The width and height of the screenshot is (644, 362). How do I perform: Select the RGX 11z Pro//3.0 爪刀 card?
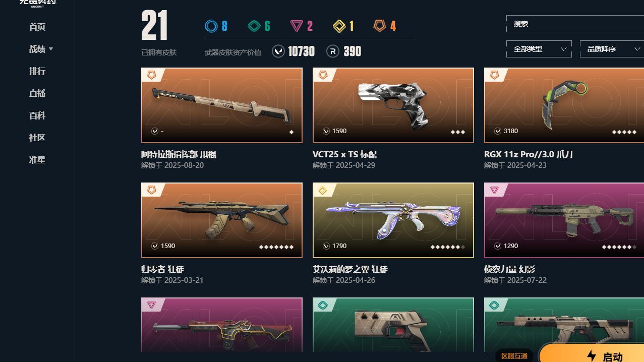(x=564, y=105)
